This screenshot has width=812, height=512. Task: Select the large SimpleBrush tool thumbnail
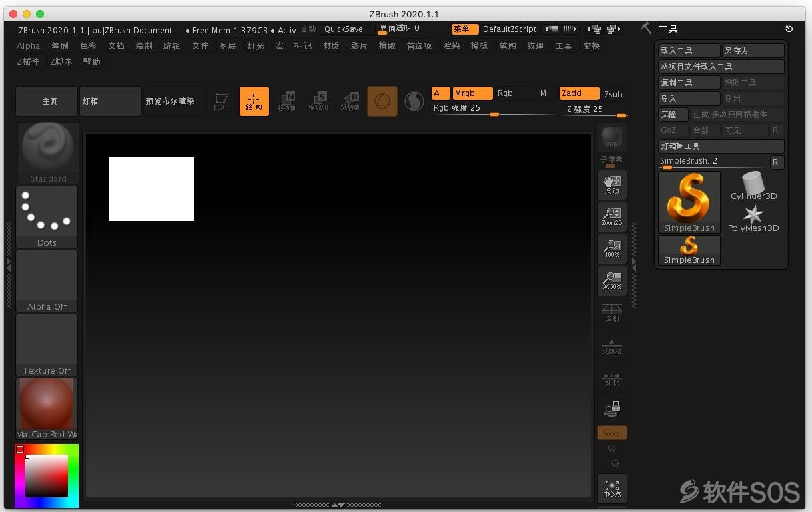tap(689, 202)
